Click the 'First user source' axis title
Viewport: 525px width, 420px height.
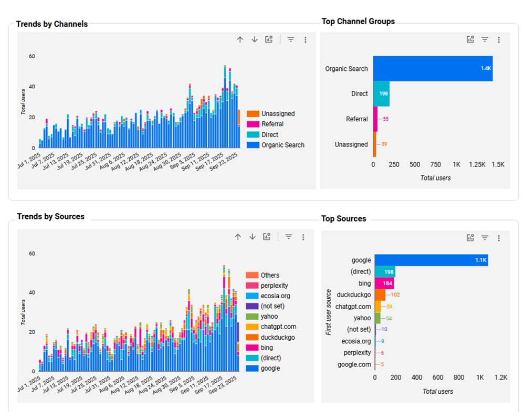click(x=329, y=312)
